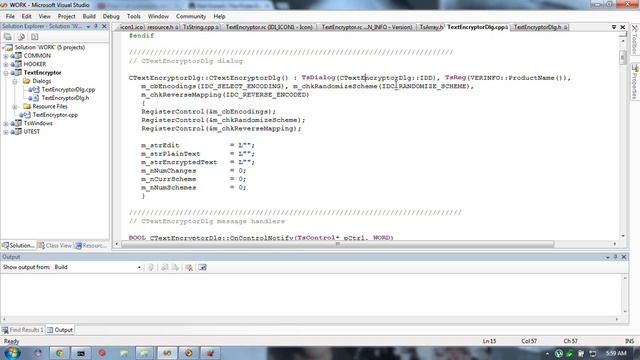Viewport: 640px width, 360px height.
Task: Switch to TextEncryptor.rc Version info tab
Action: 367,27
